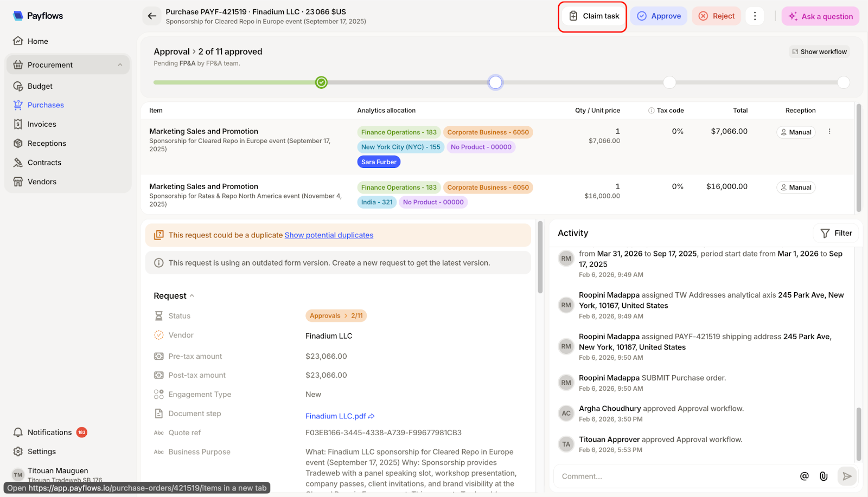This screenshot has height=497, width=868.
Task: Click the outdated form info icon
Action: [159, 263]
